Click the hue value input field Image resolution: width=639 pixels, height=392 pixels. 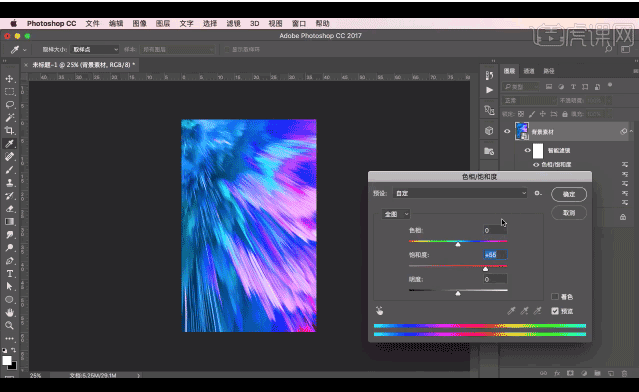point(495,230)
